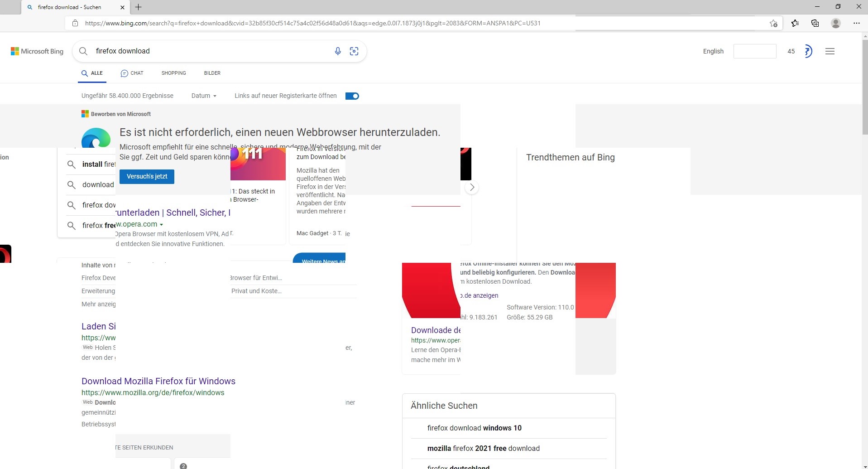Viewport: 868px width, 469px height.
Task: Click the 'Beworben von Microsoft' label
Action: click(x=121, y=114)
